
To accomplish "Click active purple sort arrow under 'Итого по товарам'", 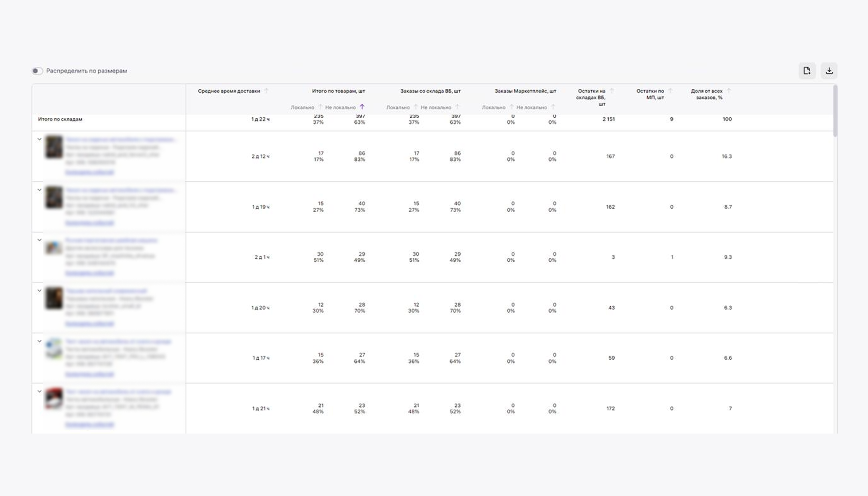I will point(362,107).
